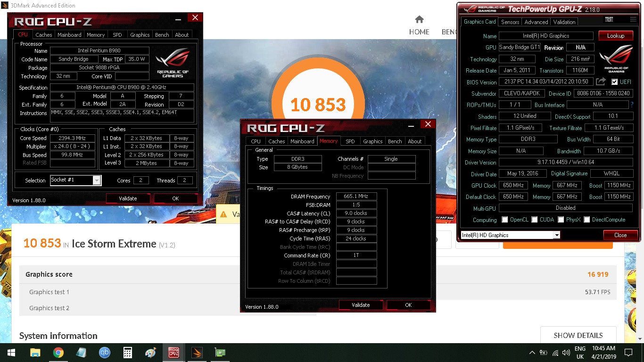Screen dimensions: 644x362
Task: Switch to the Bench tab in the CPU window
Action: click(162, 34)
